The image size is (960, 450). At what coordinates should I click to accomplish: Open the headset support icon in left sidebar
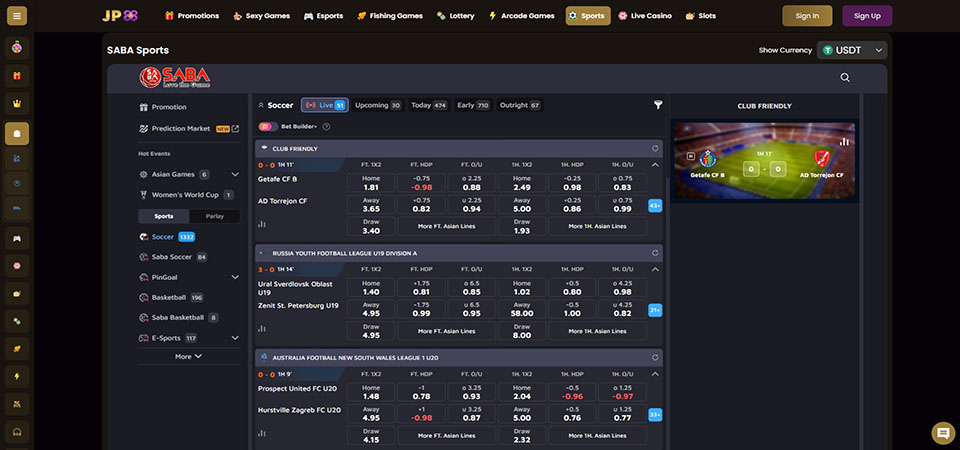(x=17, y=431)
